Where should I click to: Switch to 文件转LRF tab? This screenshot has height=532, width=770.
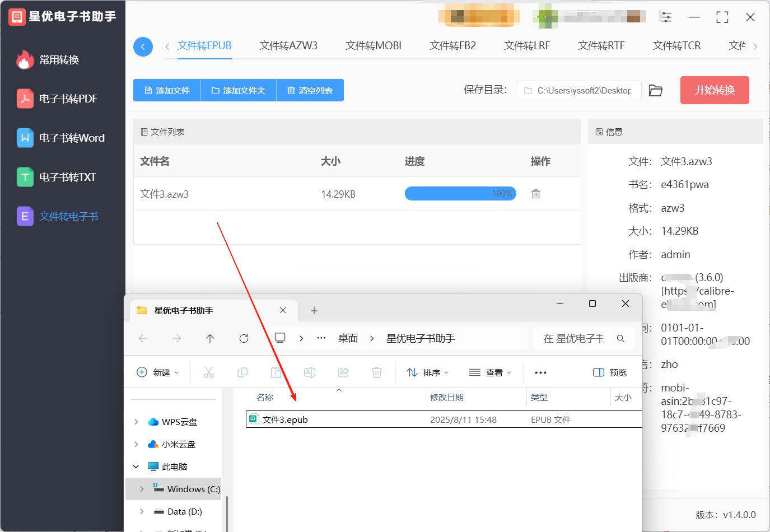click(x=527, y=46)
